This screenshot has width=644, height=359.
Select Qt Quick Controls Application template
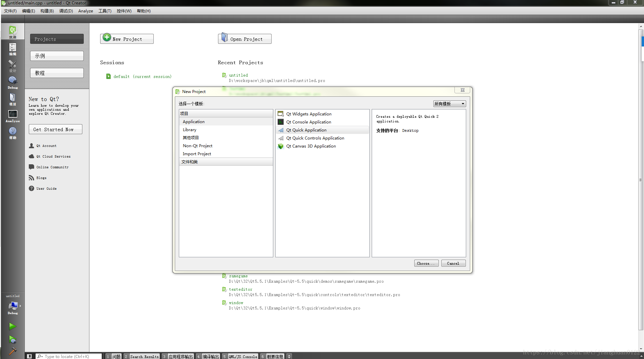[x=323, y=138]
